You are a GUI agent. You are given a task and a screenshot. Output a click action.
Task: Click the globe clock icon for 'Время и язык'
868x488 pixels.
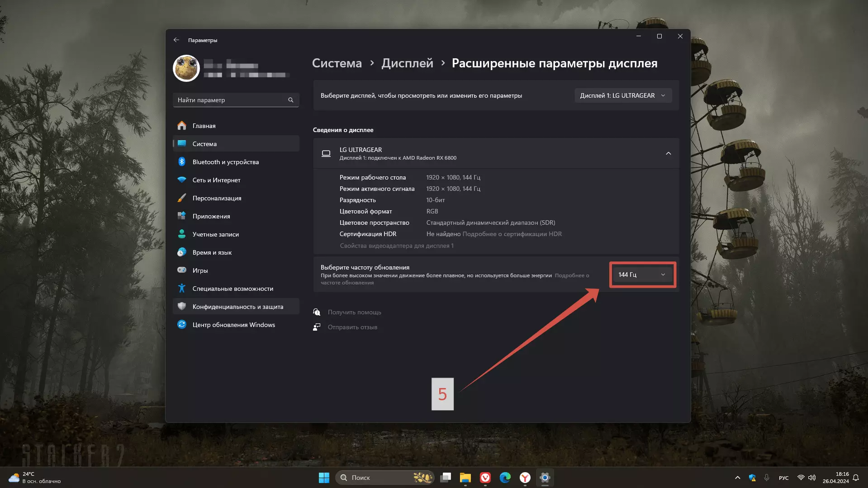point(182,252)
